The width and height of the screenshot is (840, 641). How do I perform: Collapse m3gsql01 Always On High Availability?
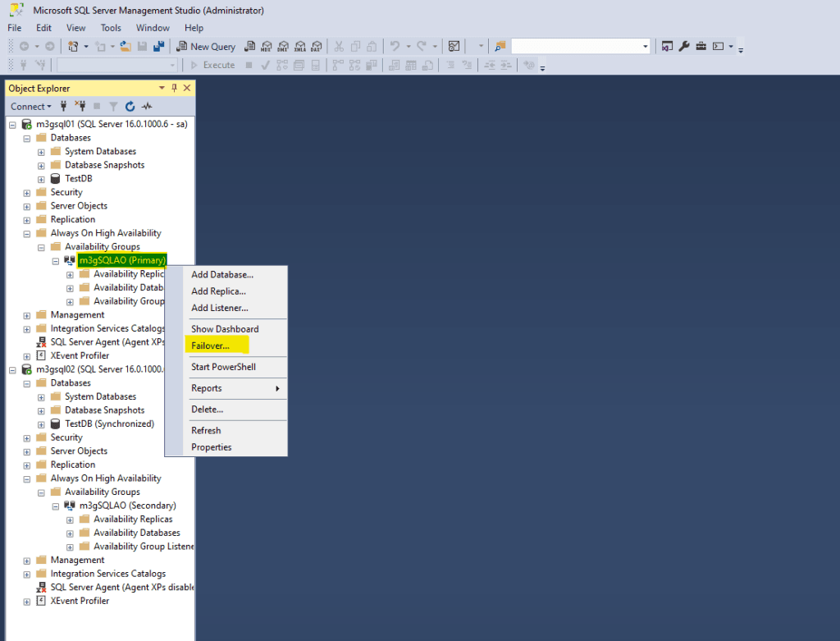27,234
